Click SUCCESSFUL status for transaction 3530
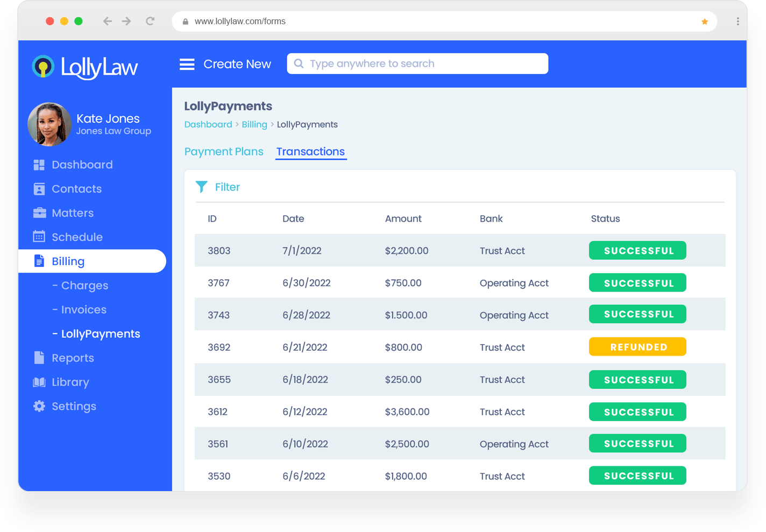 pos(637,476)
